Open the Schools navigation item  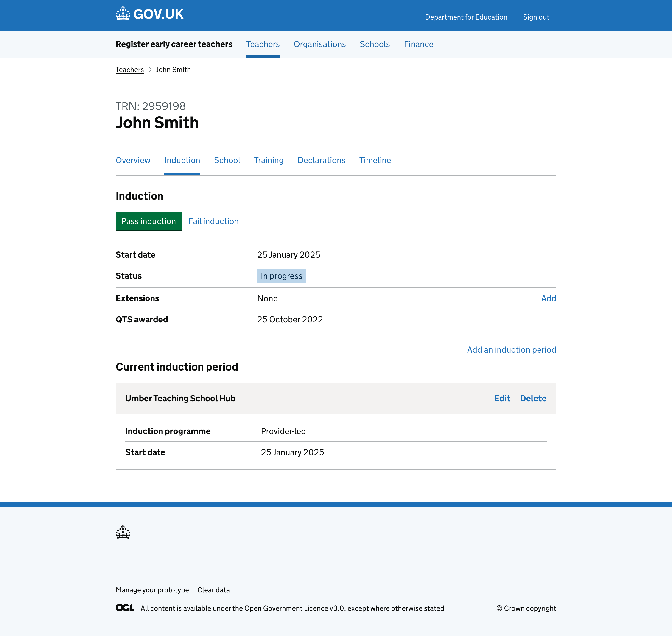coord(375,45)
